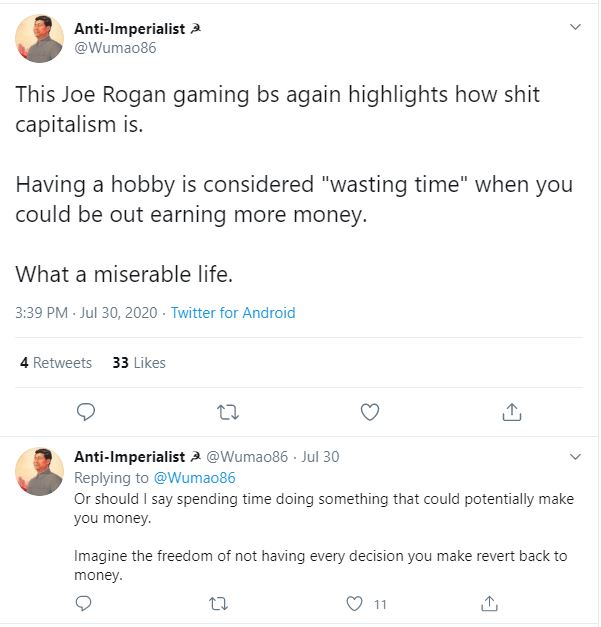
Task: View the 4 Retweets list
Action: (56, 363)
